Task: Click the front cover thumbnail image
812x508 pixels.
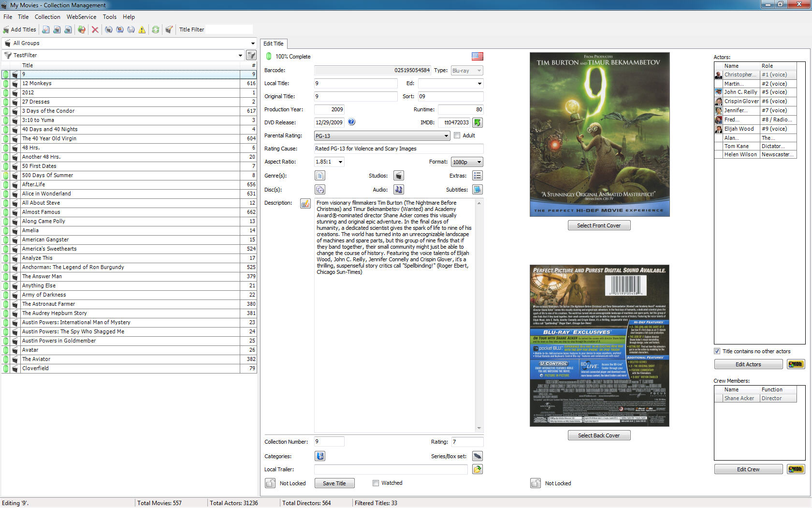Action: [599, 134]
